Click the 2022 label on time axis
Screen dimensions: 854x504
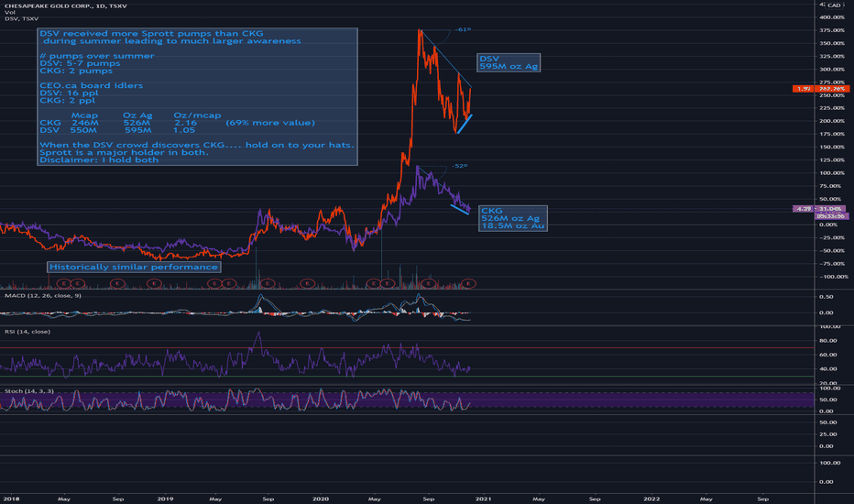coord(651,499)
